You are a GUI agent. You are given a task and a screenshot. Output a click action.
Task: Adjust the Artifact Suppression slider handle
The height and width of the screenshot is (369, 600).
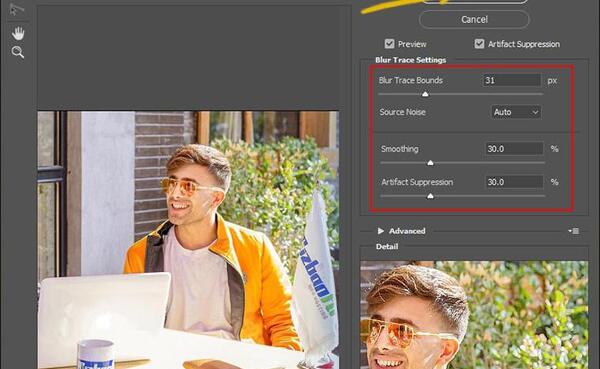tap(430, 196)
